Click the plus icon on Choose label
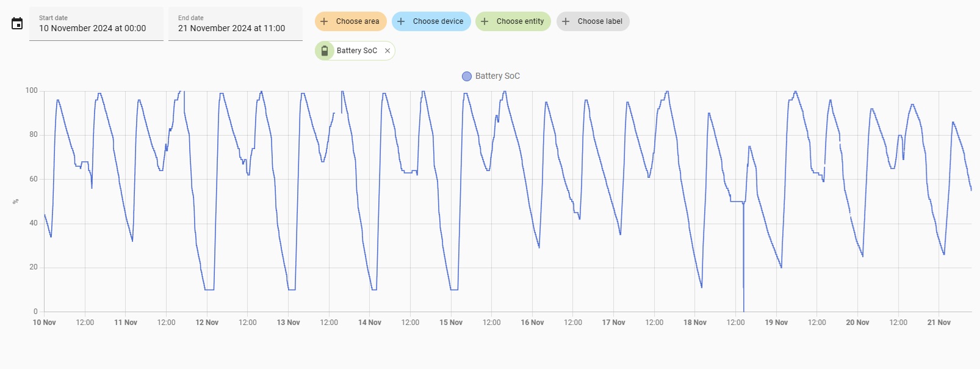The image size is (980, 369). pyautogui.click(x=566, y=21)
